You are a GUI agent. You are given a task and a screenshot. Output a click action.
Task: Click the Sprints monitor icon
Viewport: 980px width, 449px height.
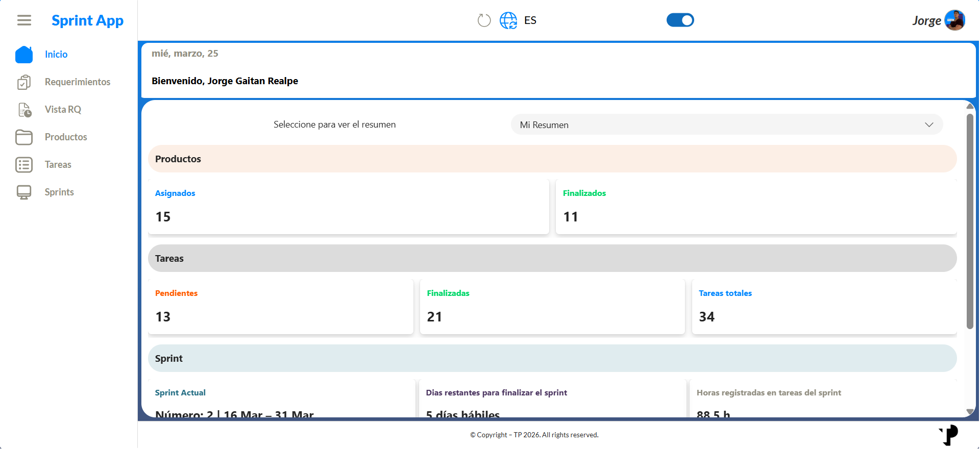click(x=24, y=192)
